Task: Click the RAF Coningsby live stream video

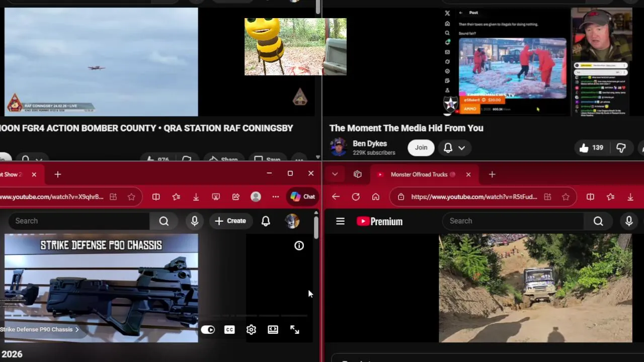Action: [101, 62]
